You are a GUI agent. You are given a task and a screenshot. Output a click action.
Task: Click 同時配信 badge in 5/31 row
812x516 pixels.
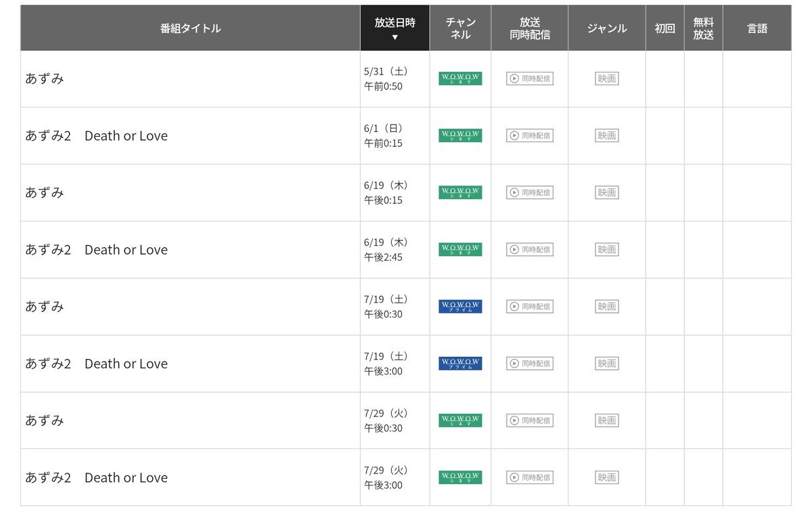click(x=530, y=79)
